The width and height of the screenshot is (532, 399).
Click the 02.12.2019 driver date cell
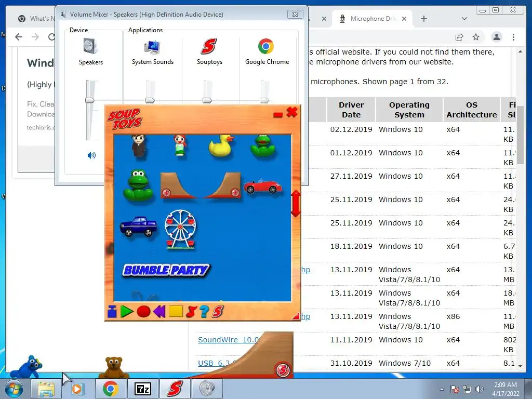tap(351, 129)
